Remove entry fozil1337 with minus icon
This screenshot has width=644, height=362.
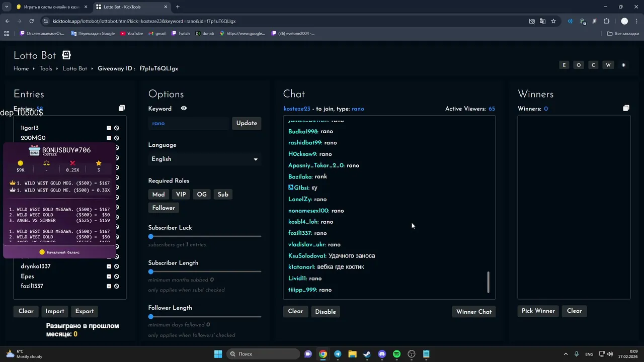click(x=109, y=286)
